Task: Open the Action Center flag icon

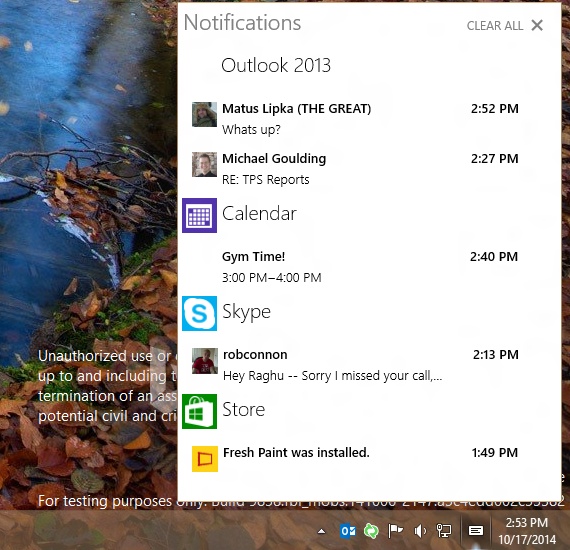Action: point(396,531)
